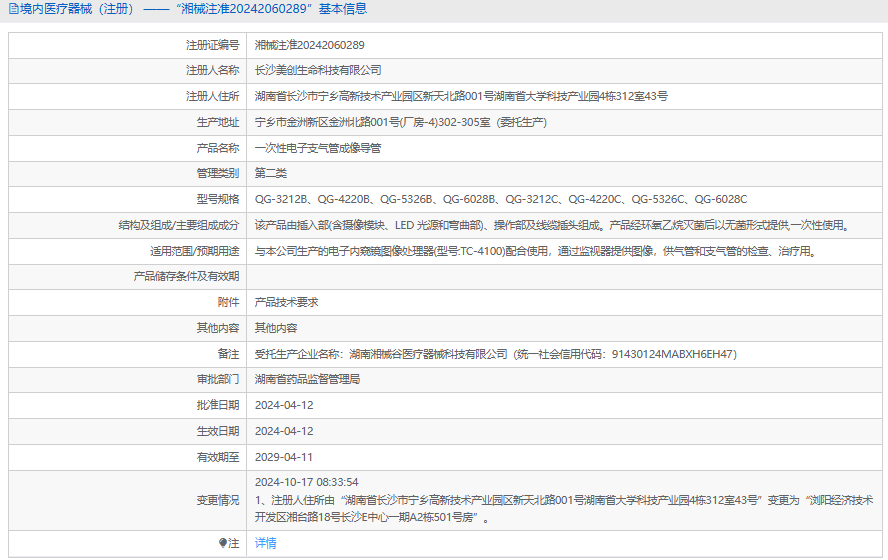
Task: Click the 型号规格 label
Action: point(218,199)
